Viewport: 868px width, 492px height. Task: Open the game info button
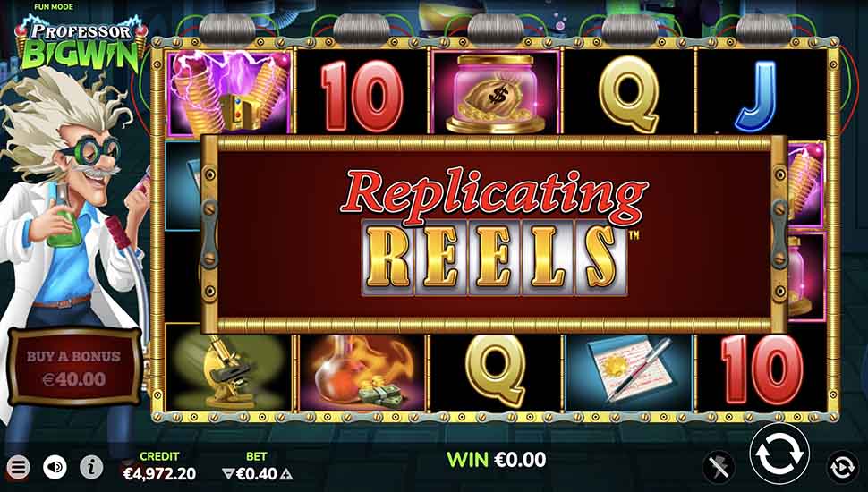click(x=91, y=468)
